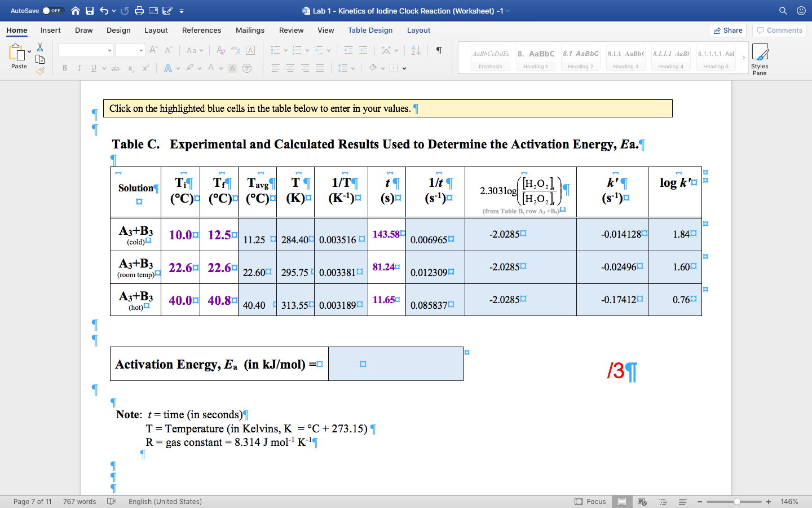The image size is (812, 508).
Task: Toggle bold formatting
Action: [64, 68]
